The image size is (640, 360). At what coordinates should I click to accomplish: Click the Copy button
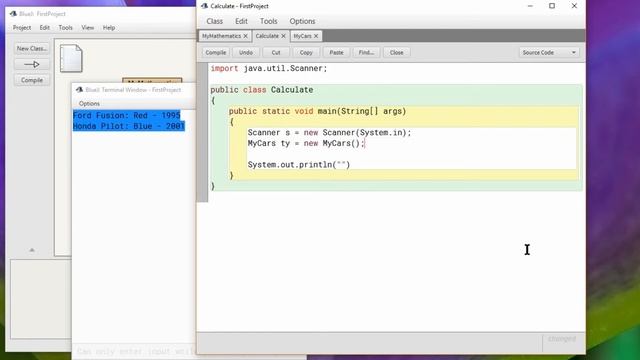tap(306, 52)
